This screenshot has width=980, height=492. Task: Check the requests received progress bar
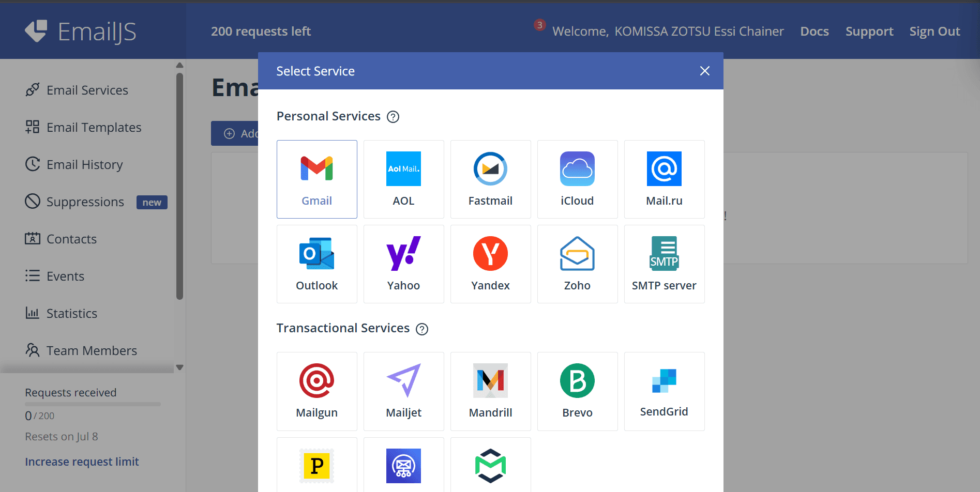tap(92, 404)
